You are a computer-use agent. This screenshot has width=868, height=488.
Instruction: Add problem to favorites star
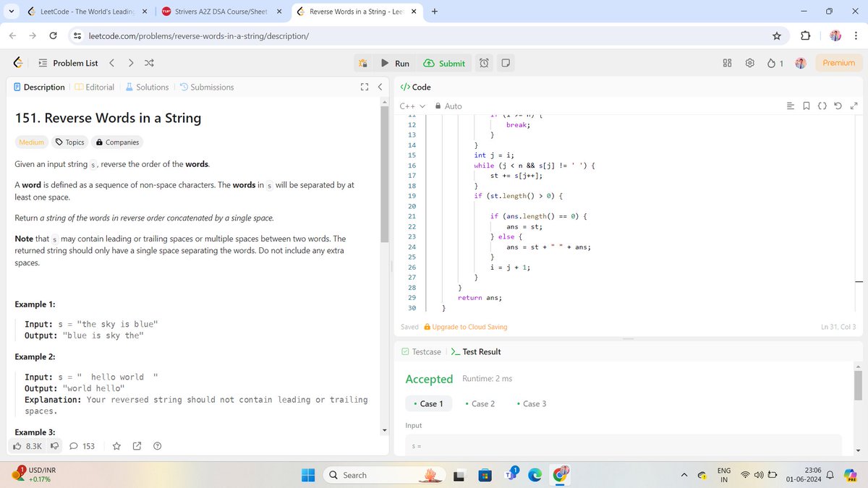pyautogui.click(x=116, y=446)
